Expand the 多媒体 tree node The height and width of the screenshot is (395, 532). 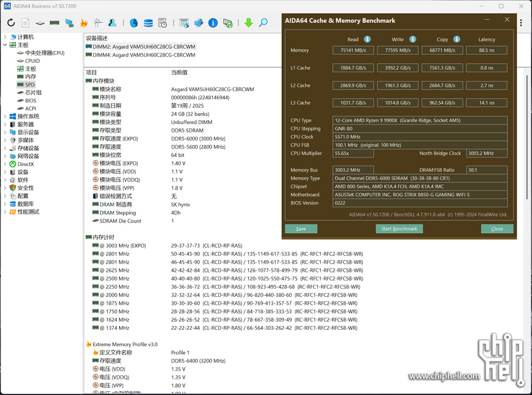(x=5, y=140)
